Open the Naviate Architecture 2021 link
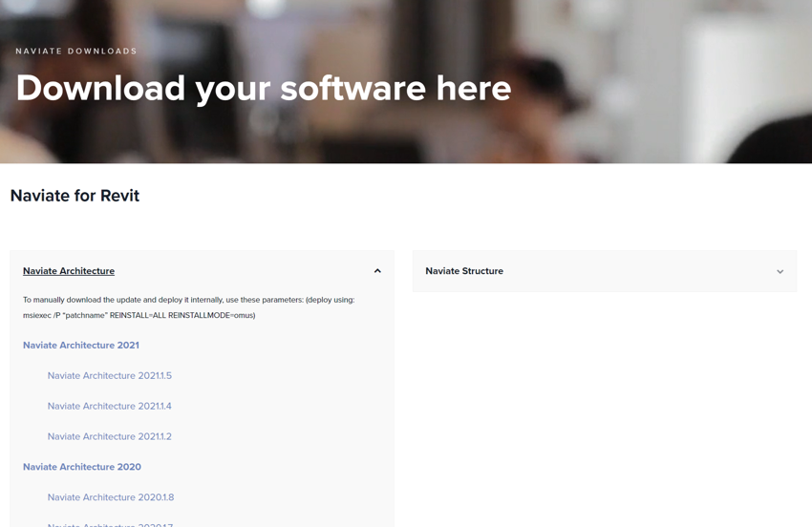Screen dimensions: 812x527 [x=81, y=346]
